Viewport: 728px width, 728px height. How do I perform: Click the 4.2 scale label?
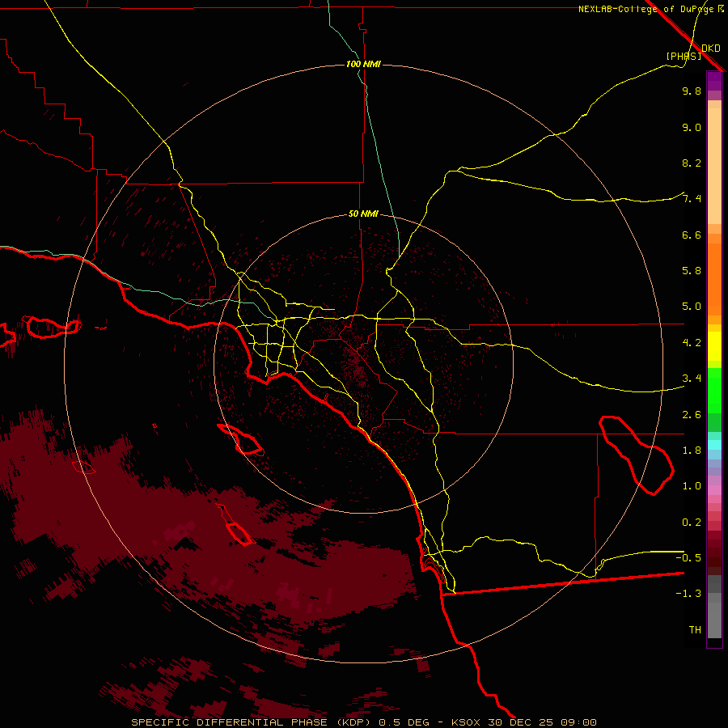(x=692, y=343)
